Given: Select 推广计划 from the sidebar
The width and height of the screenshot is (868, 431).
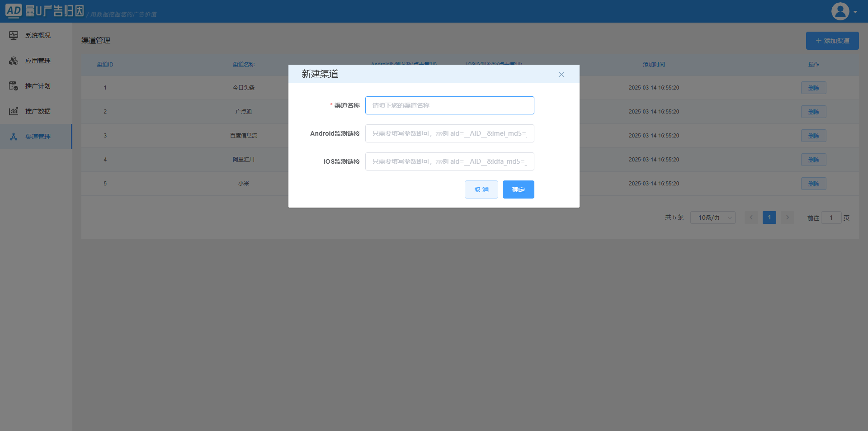Looking at the screenshot, I should click(x=36, y=86).
